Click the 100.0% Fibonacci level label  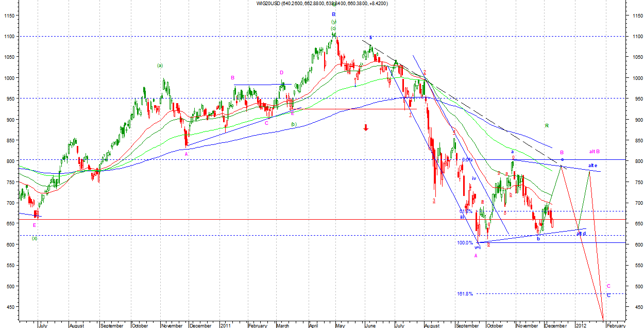coord(464,243)
